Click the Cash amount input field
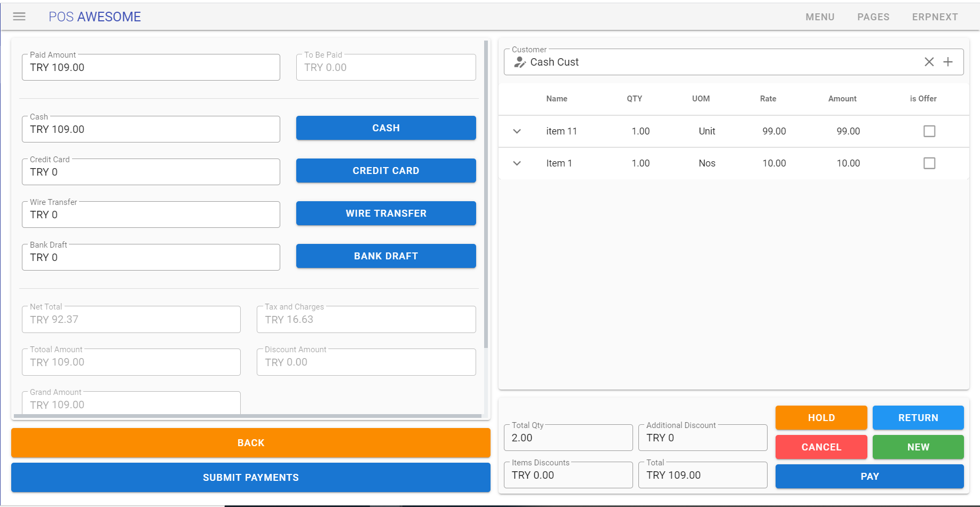Viewport: 980px width, 507px height. point(151,129)
